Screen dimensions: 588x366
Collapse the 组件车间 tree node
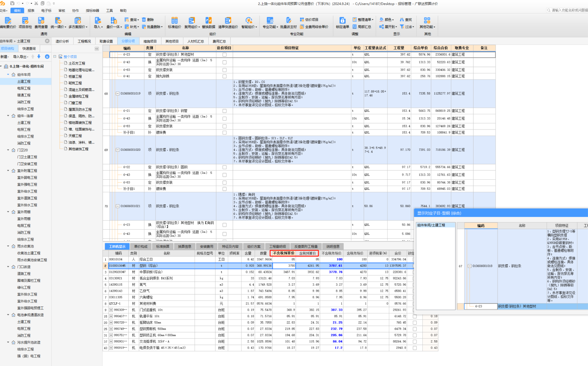click(x=8, y=75)
